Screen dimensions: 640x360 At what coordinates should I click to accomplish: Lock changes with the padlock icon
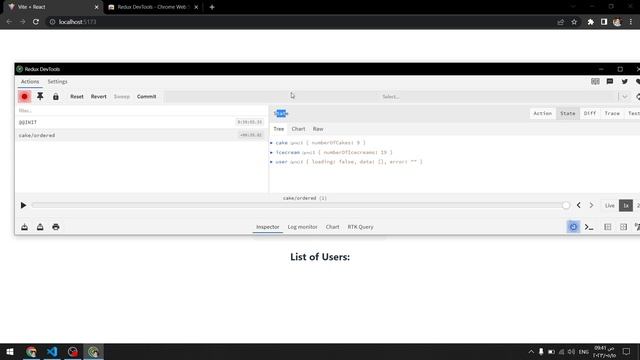(x=56, y=97)
